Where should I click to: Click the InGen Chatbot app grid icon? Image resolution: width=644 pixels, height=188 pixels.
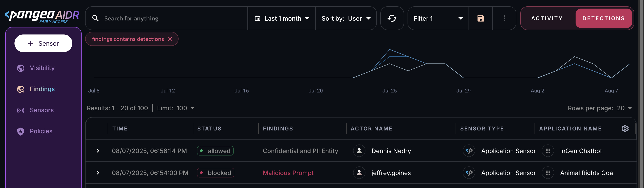point(547,151)
